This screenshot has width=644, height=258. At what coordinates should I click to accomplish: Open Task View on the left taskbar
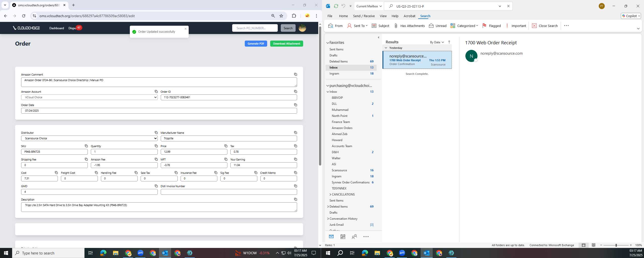coord(91,253)
